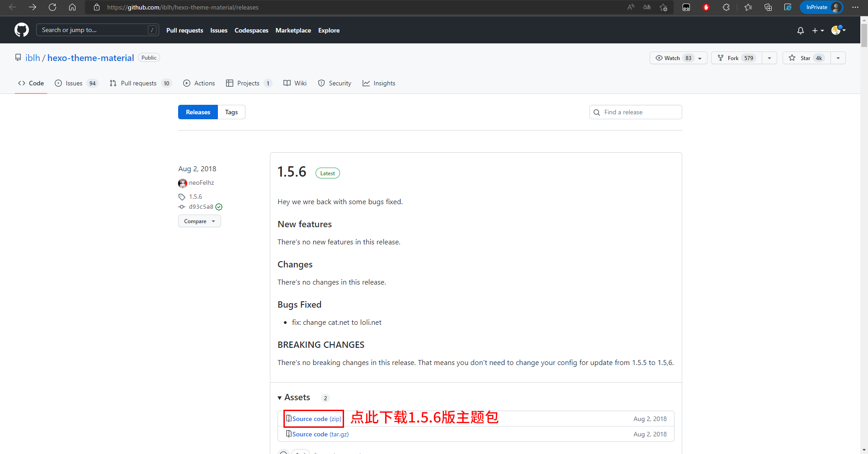Viewport: 868px width, 454px height.
Task: Open the Projects tab
Action: (x=249, y=83)
